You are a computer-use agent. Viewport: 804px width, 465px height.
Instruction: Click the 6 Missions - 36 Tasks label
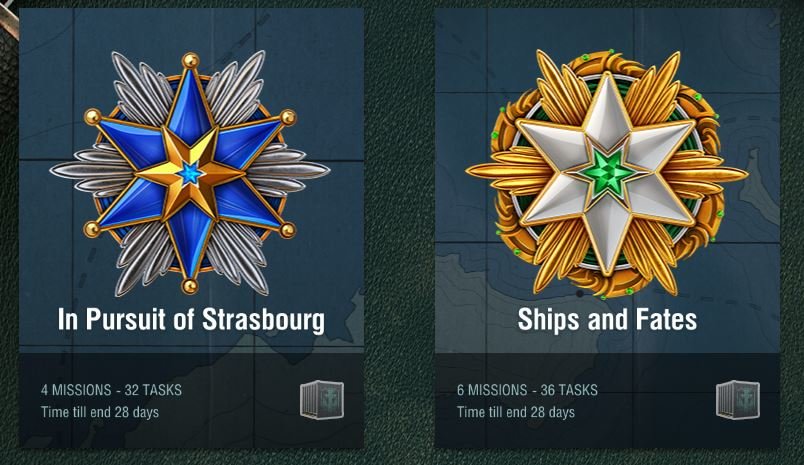coord(527,390)
